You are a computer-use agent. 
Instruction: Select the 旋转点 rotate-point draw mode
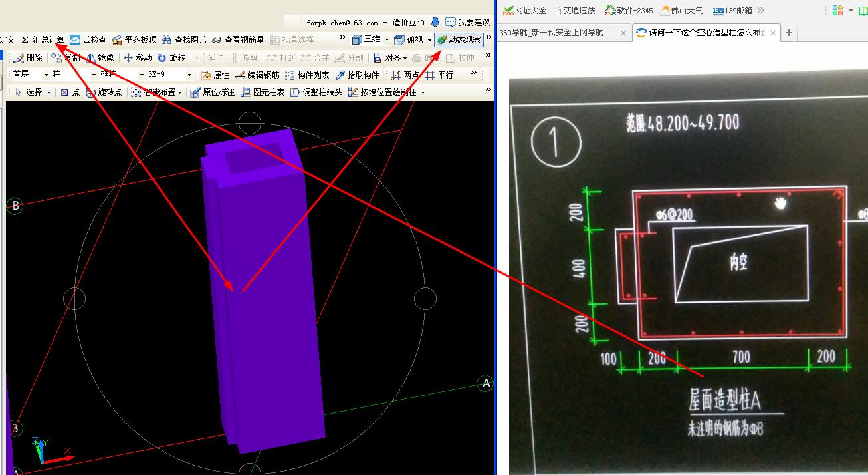(x=104, y=92)
